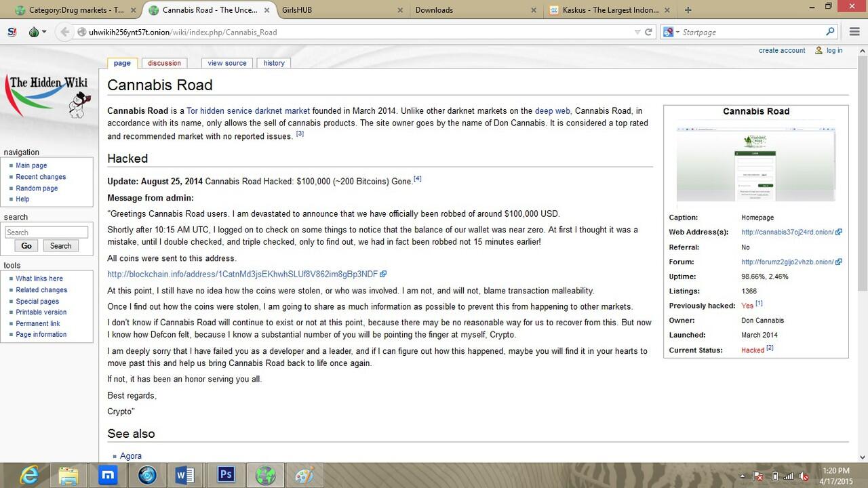Viewport: 868px width, 488px height.
Task: Open the view source tab
Action: click(x=227, y=63)
